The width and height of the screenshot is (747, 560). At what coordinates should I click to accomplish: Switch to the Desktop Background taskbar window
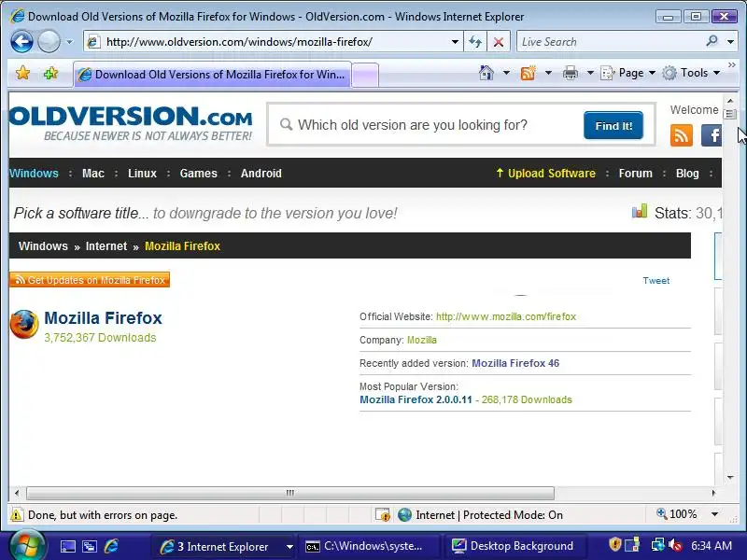(x=514, y=546)
